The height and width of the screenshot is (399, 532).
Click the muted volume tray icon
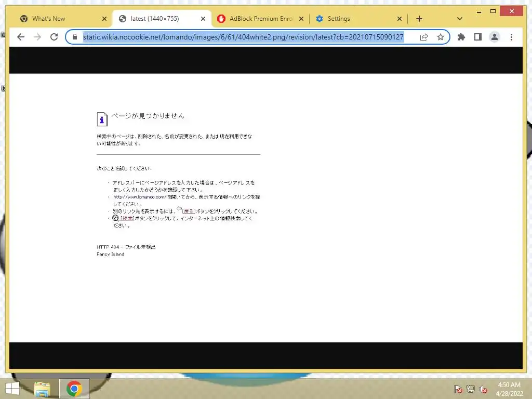click(x=483, y=389)
